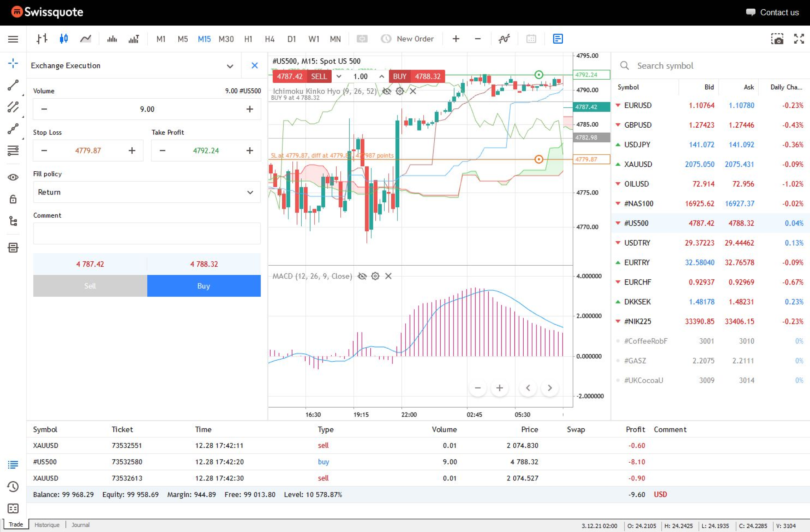Switch chart to line chart mode
This screenshot has height=532, width=810.
click(85, 39)
